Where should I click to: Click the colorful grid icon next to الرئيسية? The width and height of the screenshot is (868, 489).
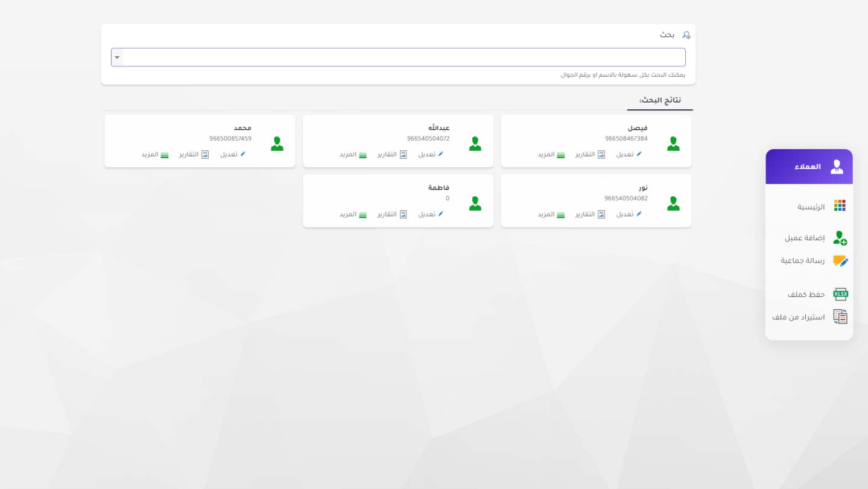[x=841, y=205]
